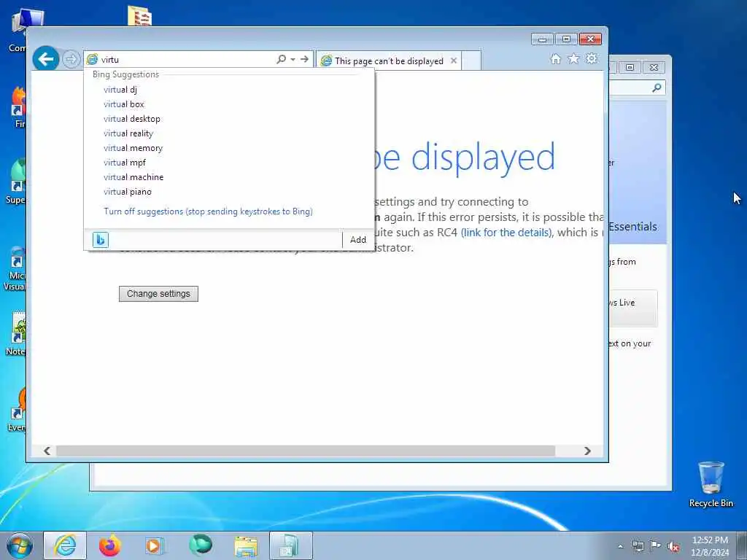The width and height of the screenshot is (747, 560).
Task: Click the address bar text field
Action: (x=187, y=60)
